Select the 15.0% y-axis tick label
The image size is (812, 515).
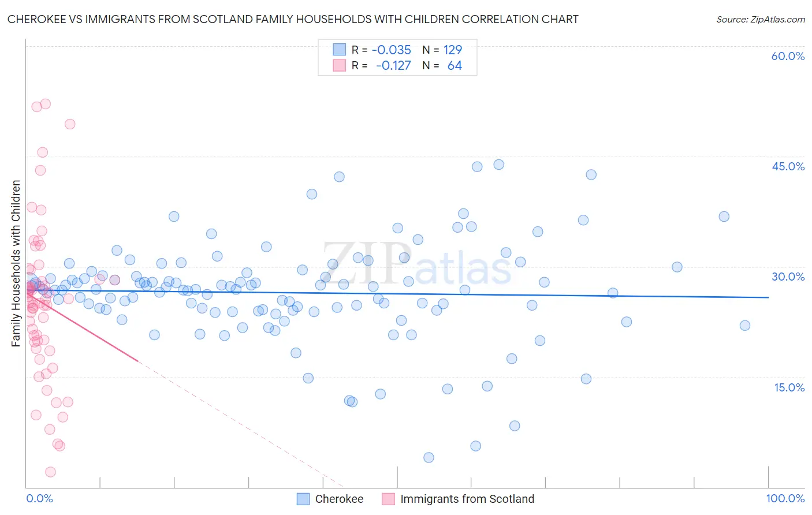click(x=789, y=387)
